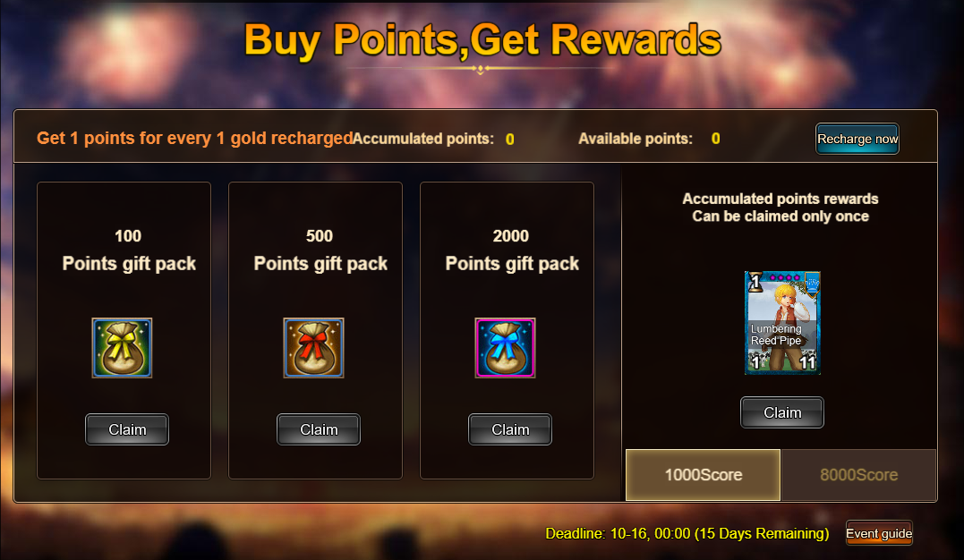Viewport: 964px width, 560px height.
Task: Open the Event guide
Action: 879,533
